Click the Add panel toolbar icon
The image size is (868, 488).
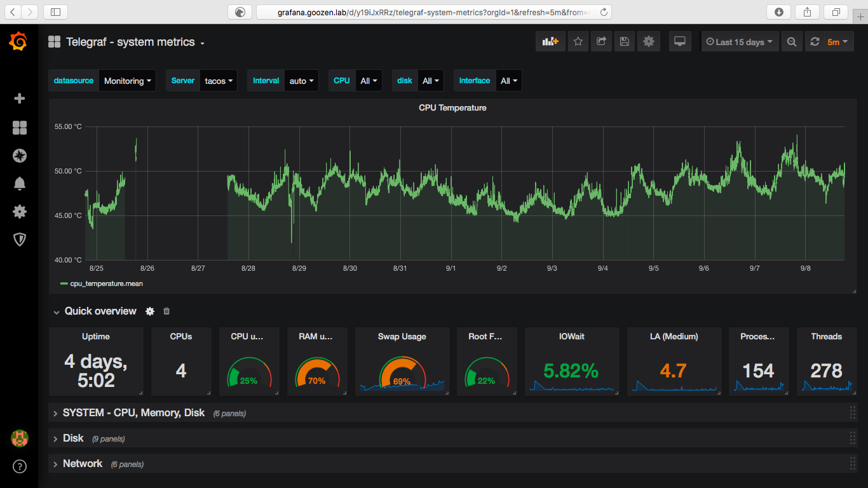coord(550,42)
